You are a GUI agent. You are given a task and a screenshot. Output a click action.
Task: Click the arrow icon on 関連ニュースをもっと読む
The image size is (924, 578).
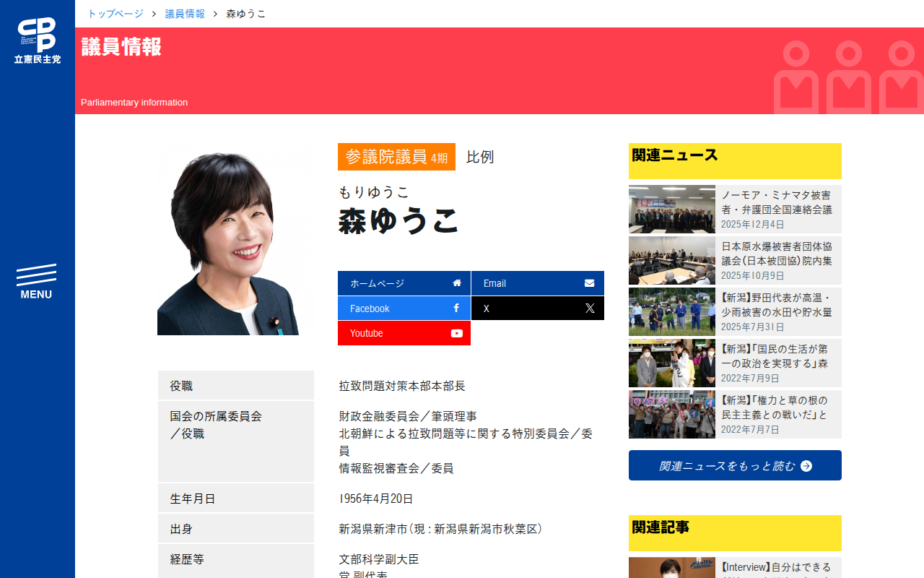pos(806,466)
